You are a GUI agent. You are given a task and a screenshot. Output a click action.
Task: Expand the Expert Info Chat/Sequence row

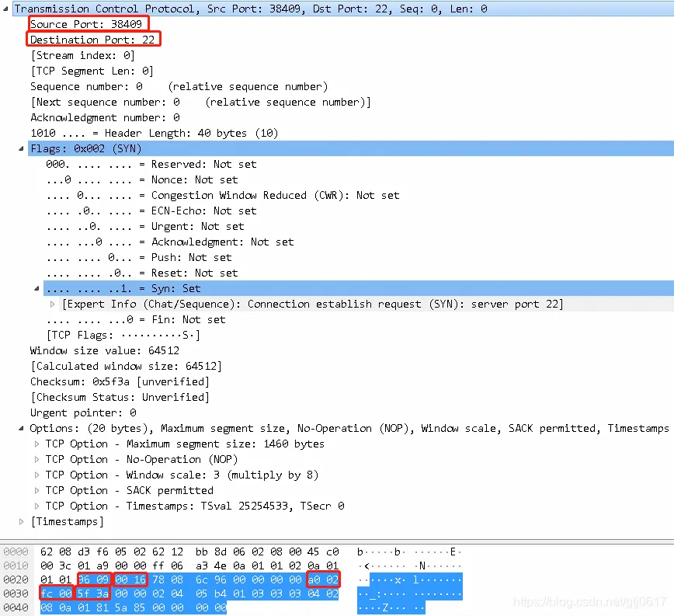(x=53, y=305)
